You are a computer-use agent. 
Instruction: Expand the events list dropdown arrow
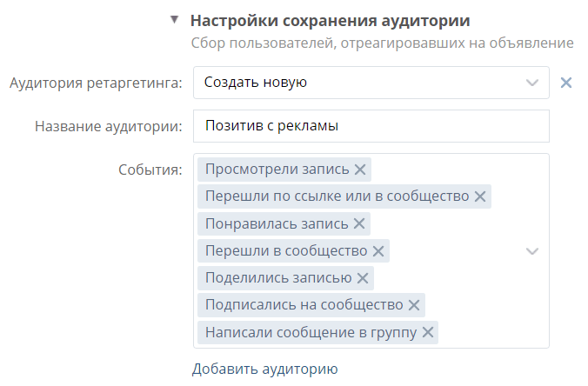click(x=532, y=251)
